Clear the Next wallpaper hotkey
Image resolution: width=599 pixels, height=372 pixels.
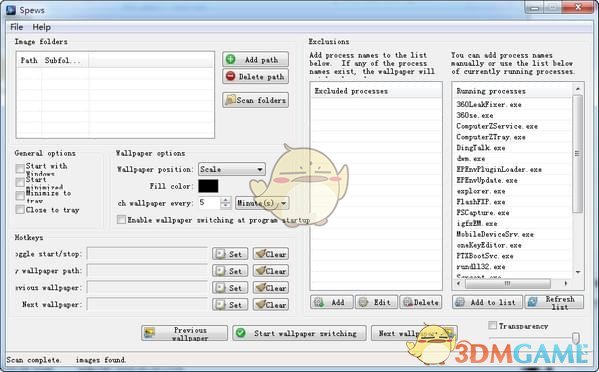(x=271, y=304)
